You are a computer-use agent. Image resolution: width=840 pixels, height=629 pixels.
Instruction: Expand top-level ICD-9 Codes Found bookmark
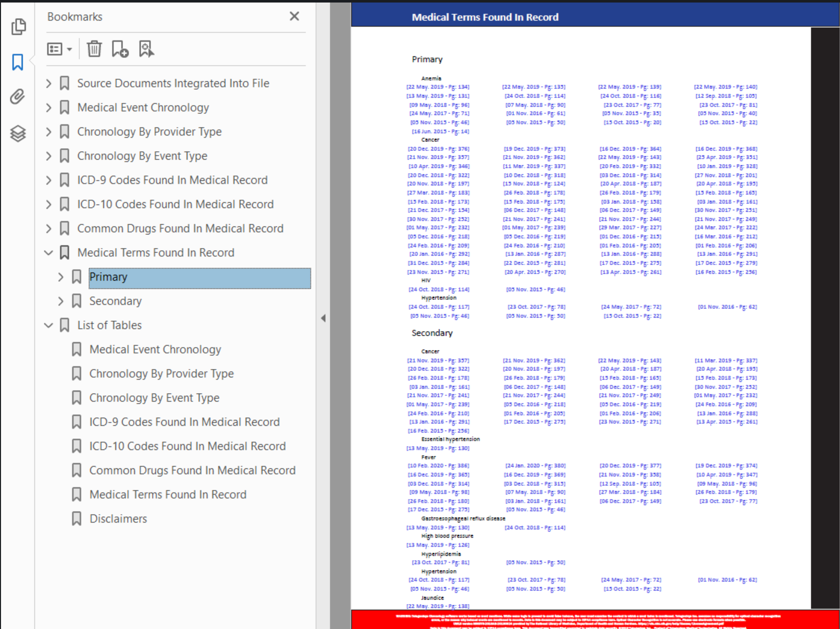(49, 180)
